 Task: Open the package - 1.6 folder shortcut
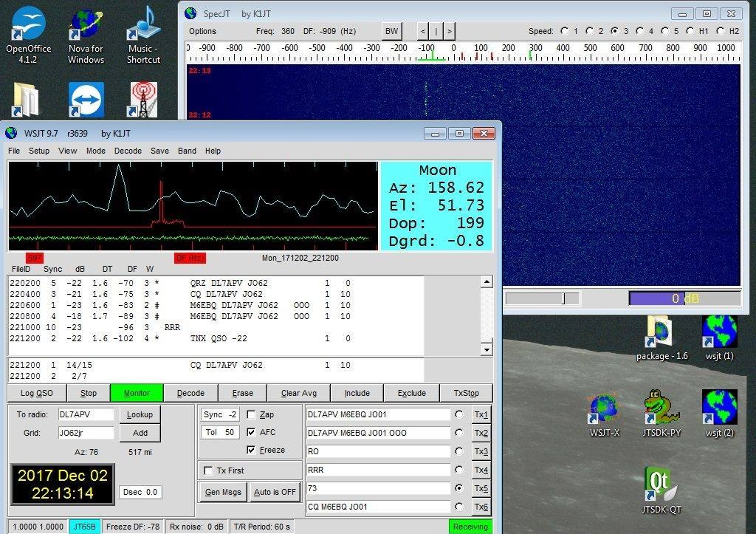[x=661, y=338]
